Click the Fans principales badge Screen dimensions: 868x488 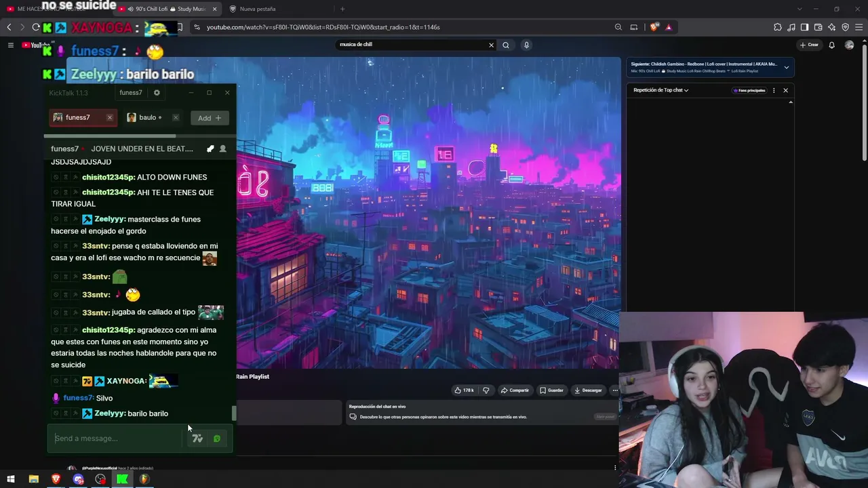click(749, 90)
